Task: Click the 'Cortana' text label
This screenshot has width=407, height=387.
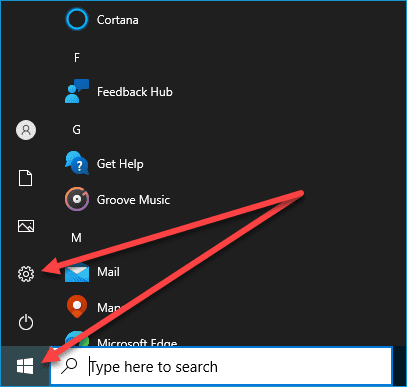Action: 118,20
